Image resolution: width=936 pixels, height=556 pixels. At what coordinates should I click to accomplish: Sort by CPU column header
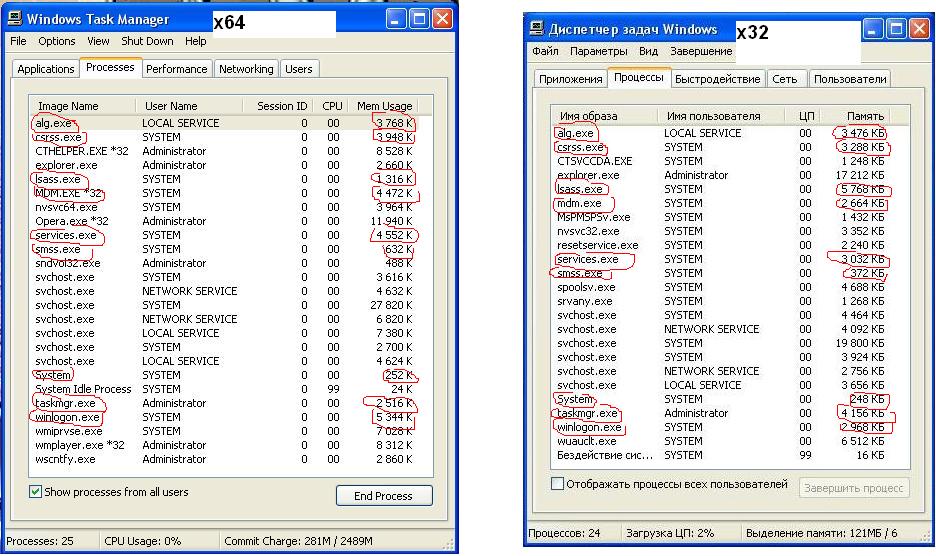click(x=330, y=106)
